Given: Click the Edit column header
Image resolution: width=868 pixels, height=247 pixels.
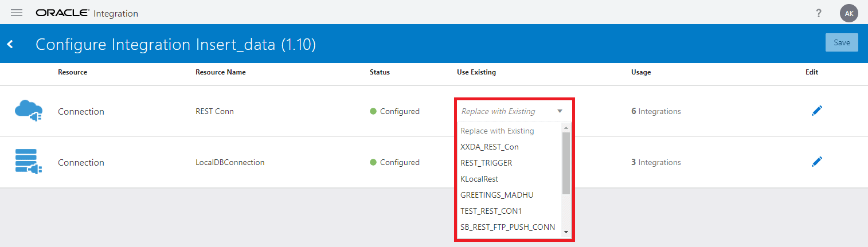Looking at the screenshot, I should coord(812,72).
